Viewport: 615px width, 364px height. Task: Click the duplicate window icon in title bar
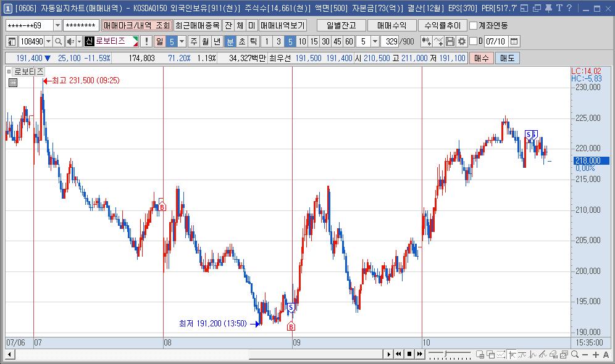[537, 8]
